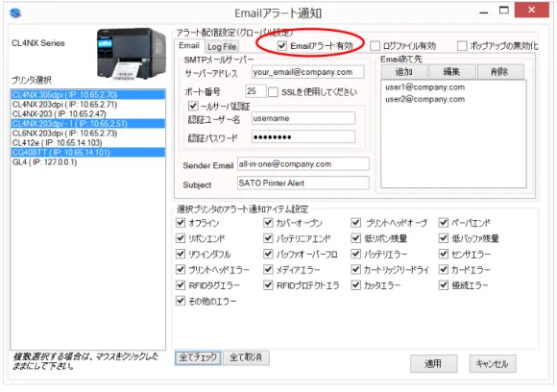Screen dimensions: 557x392
Task: Click the サーバーアドレス input field
Action: 307,72
